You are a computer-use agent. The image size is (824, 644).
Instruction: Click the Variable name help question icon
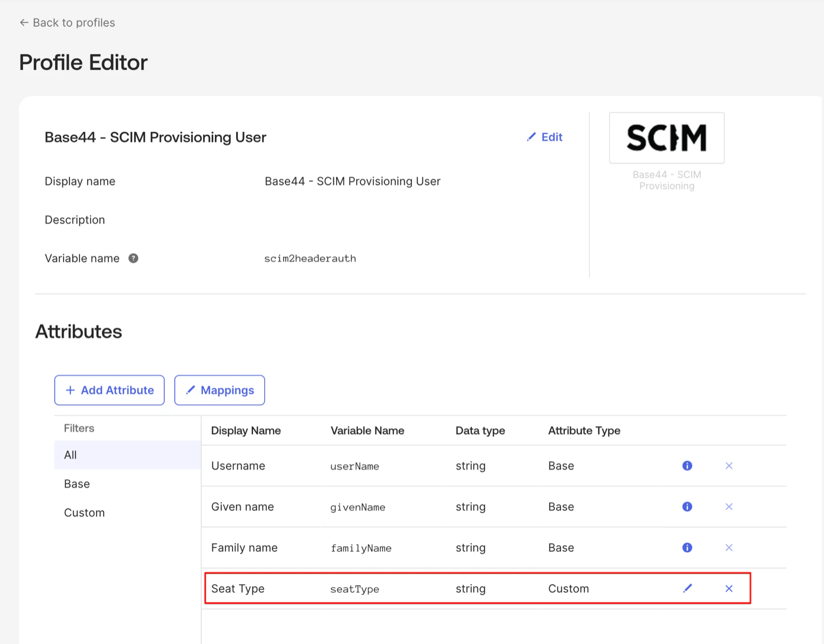(x=134, y=258)
